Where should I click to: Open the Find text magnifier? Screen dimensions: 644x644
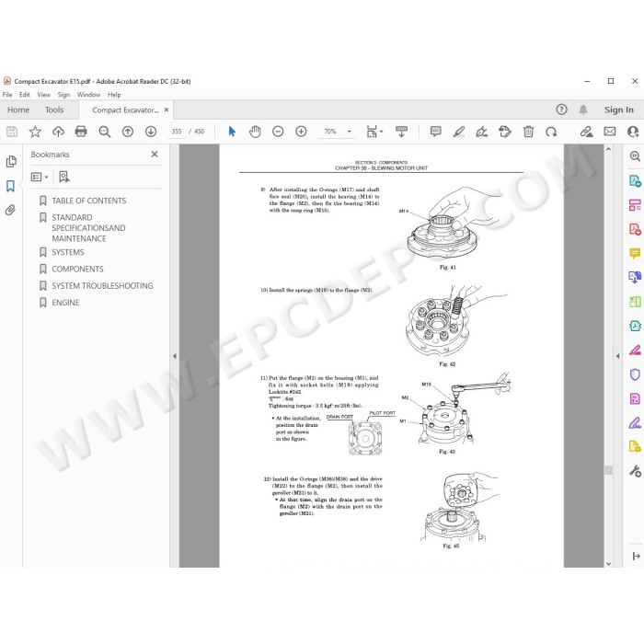(105, 132)
